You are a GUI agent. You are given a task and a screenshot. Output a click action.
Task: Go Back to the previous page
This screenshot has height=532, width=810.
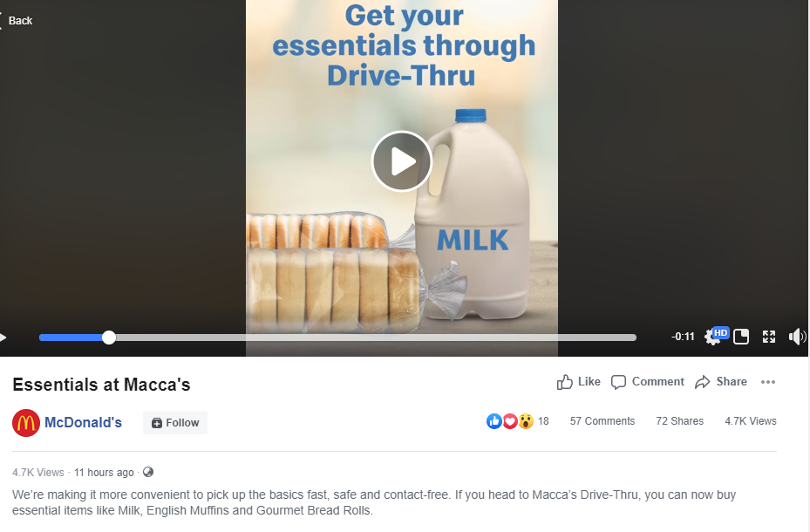pos(19,20)
